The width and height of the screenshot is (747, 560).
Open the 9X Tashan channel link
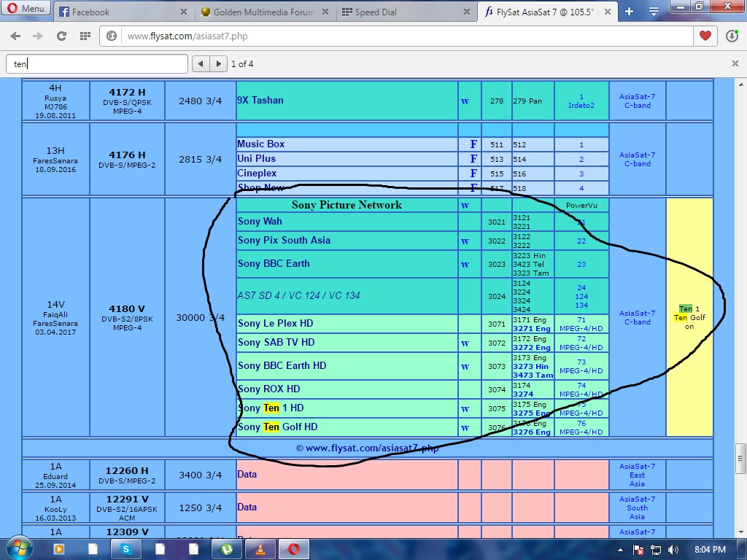point(260,101)
